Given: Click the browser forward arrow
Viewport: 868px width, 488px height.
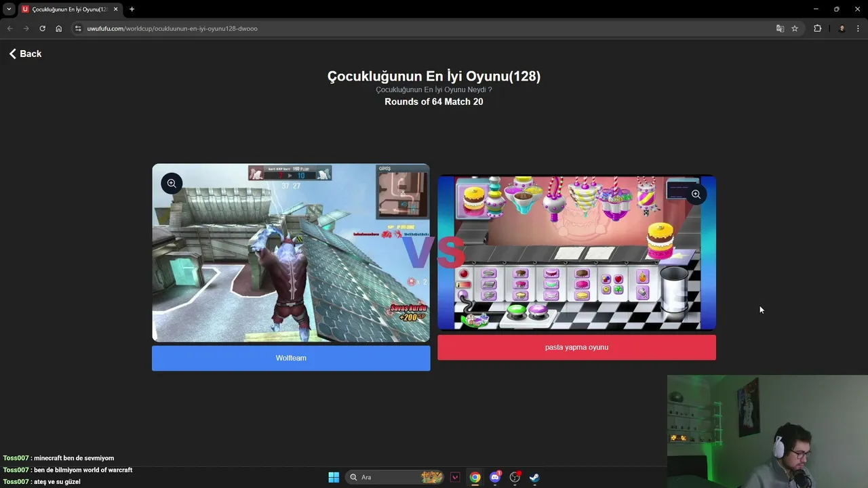Looking at the screenshot, I should point(26,28).
